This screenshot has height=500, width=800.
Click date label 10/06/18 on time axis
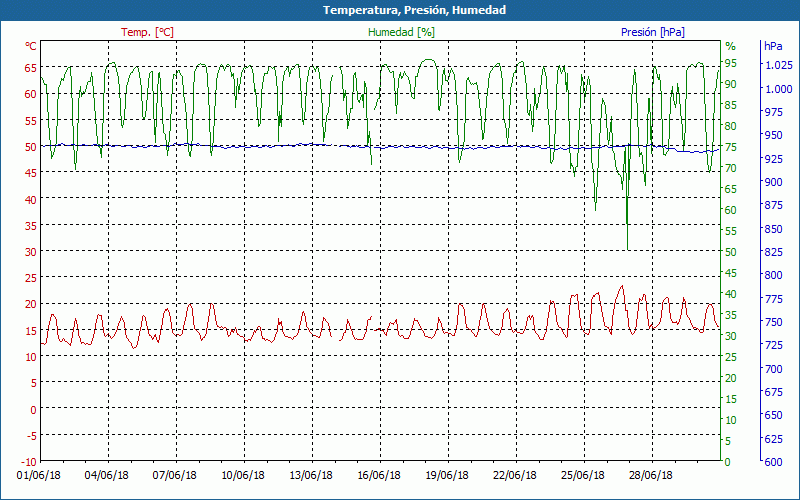tap(243, 476)
